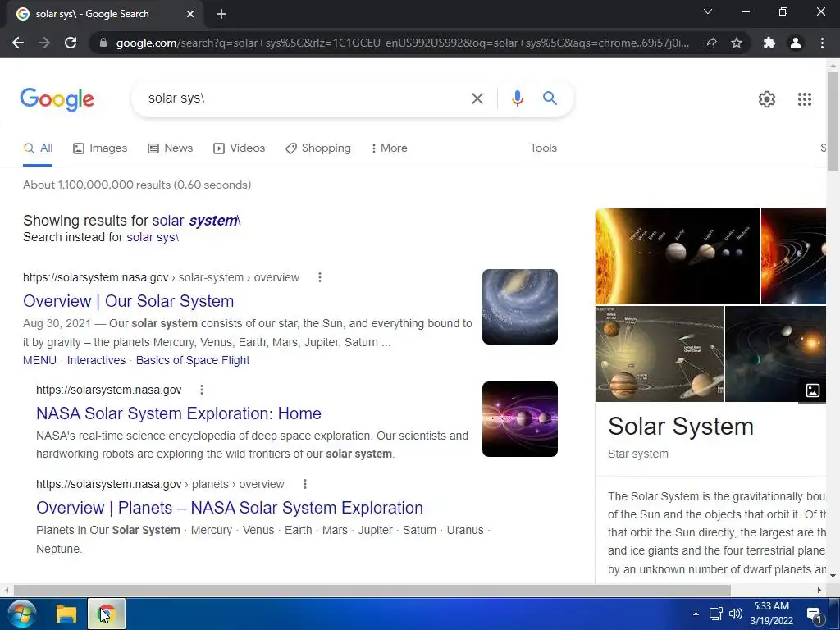Switch to the News tab
Viewport: 840px width, 630px height.
click(x=171, y=148)
